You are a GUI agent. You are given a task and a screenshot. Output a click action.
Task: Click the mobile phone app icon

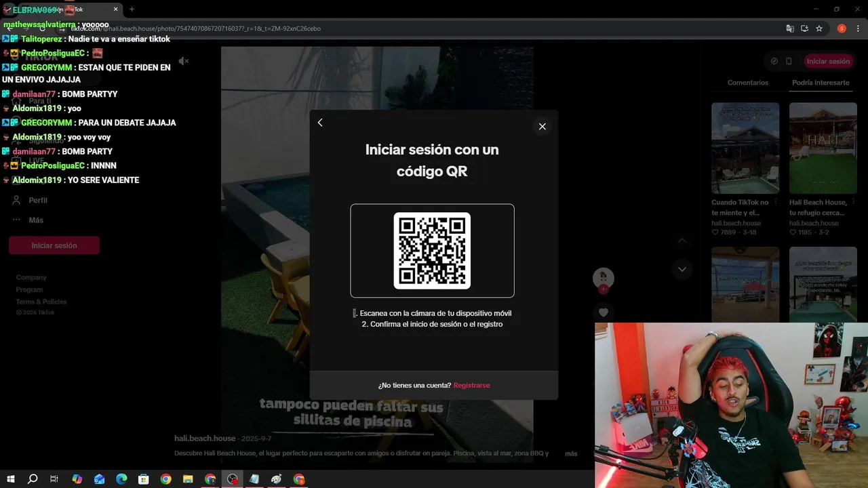[789, 61]
